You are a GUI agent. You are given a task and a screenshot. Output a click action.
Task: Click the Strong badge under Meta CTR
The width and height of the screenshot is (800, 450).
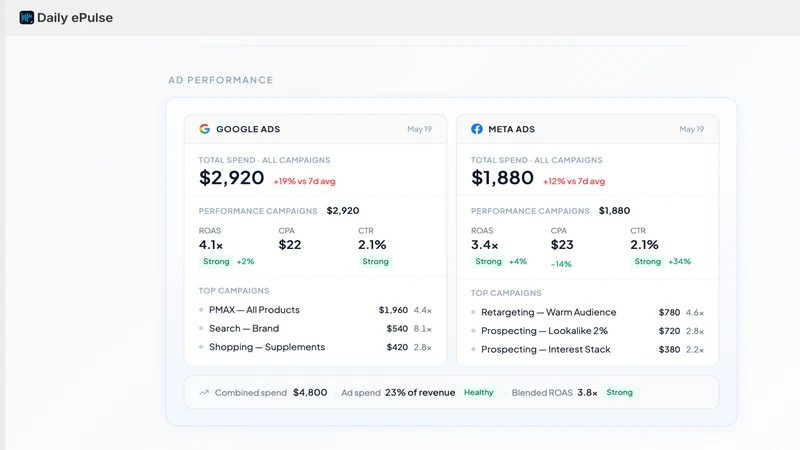tap(647, 261)
